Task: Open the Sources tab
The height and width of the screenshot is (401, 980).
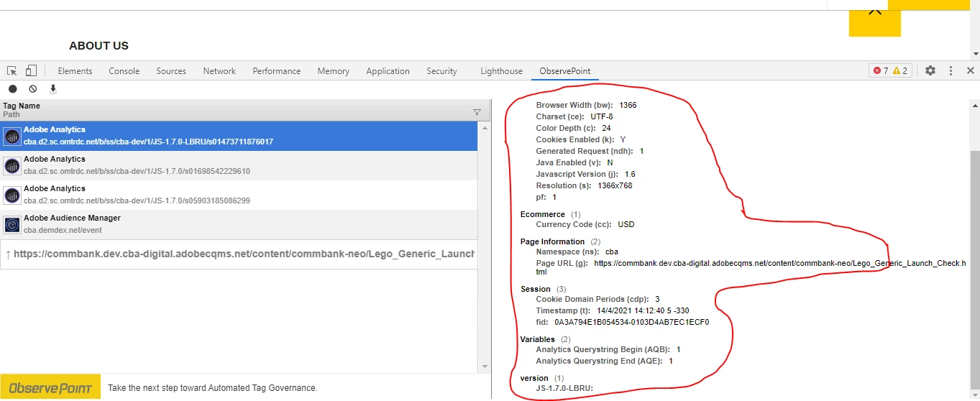Action: click(171, 71)
